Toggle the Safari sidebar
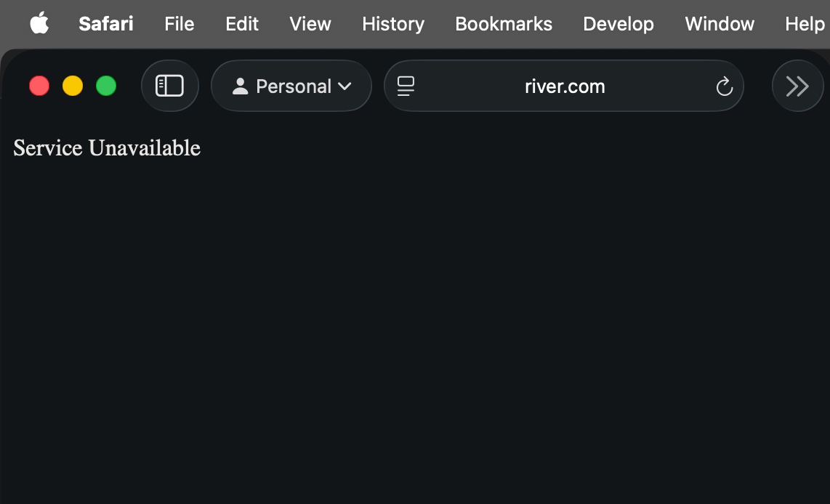The width and height of the screenshot is (830, 504). coord(170,86)
